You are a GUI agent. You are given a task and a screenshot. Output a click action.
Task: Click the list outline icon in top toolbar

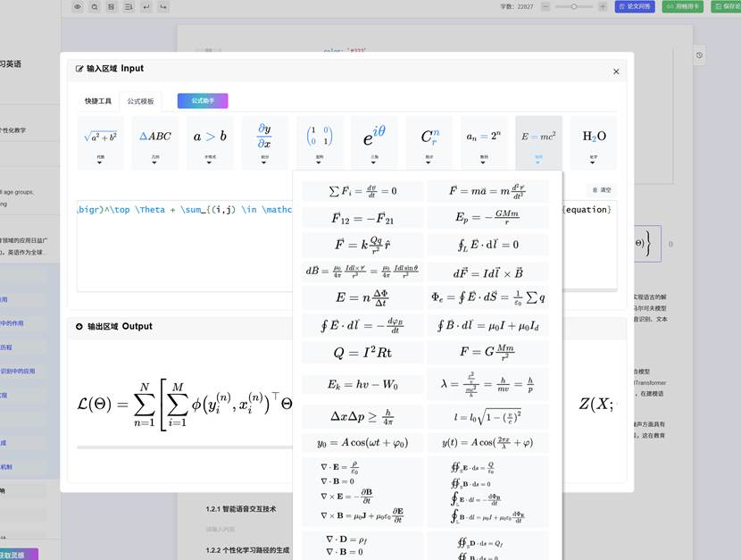[x=129, y=6]
